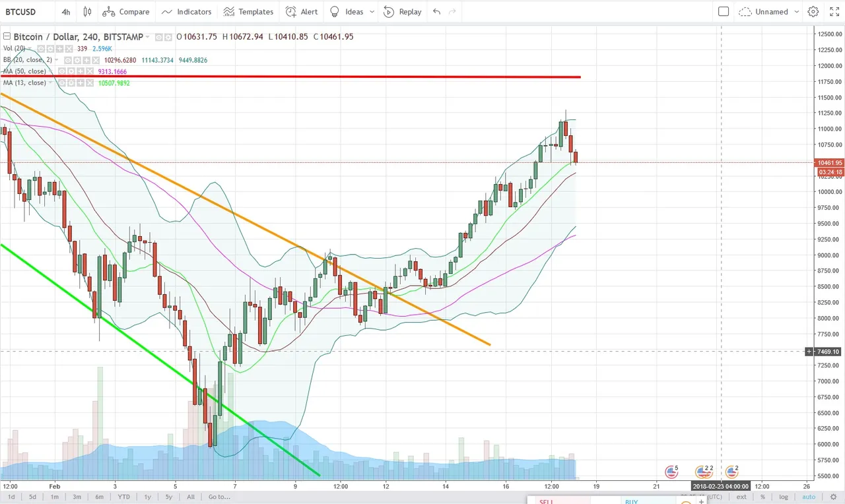The image size is (845, 504).
Task: Toggle the log scale
Action: [x=784, y=497]
